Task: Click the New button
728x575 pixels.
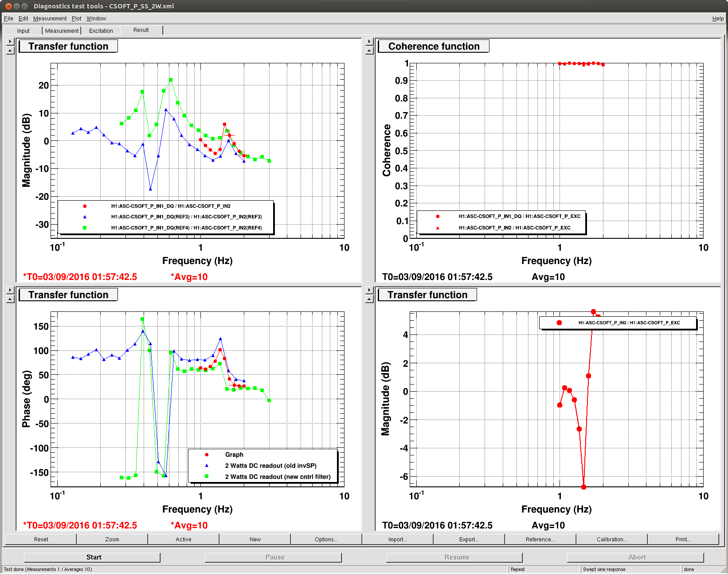Action: pyautogui.click(x=255, y=539)
